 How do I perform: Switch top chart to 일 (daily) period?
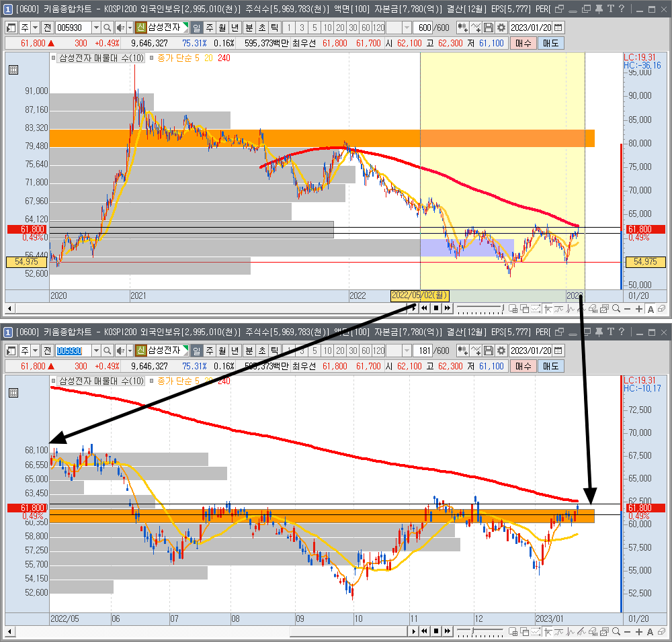pyautogui.click(x=197, y=28)
